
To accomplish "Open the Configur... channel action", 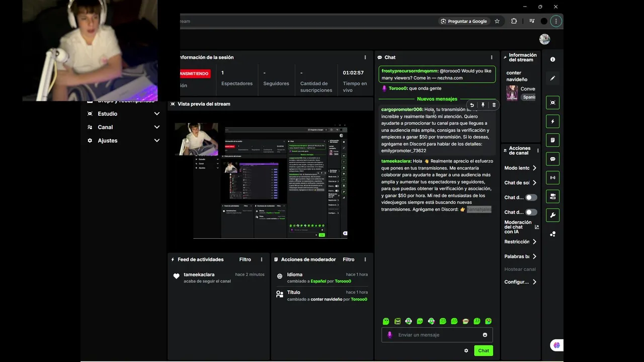I will click(520, 282).
